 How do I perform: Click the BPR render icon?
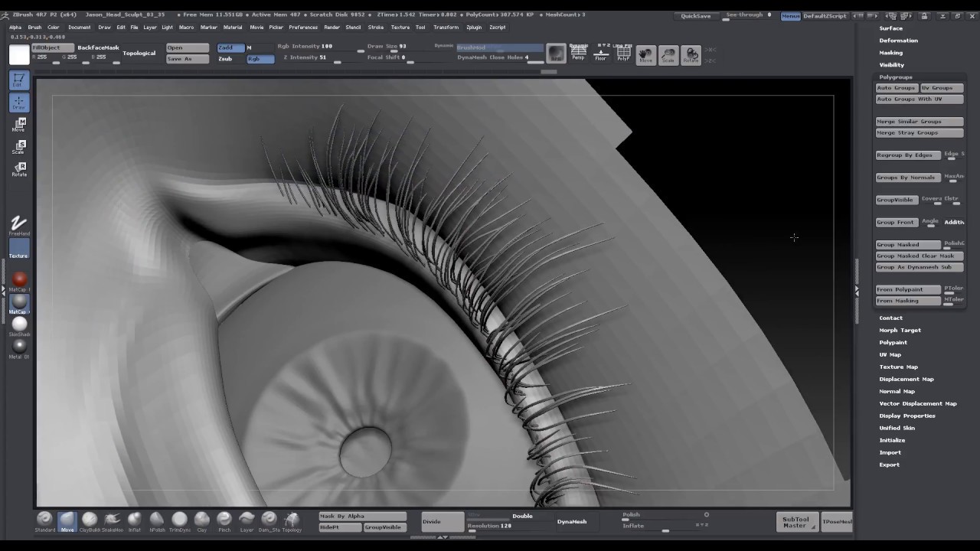pyautogui.click(x=556, y=54)
